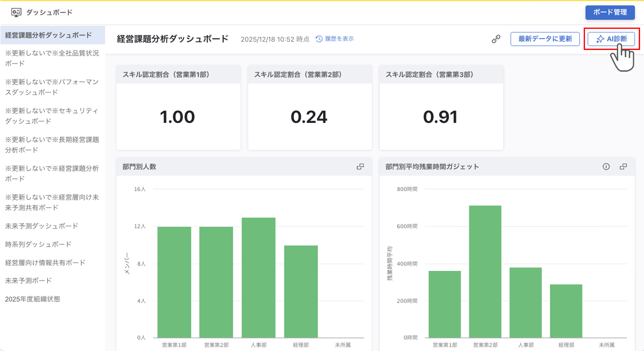
Task: Click the 履歴を表示 link
Action: coord(339,39)
